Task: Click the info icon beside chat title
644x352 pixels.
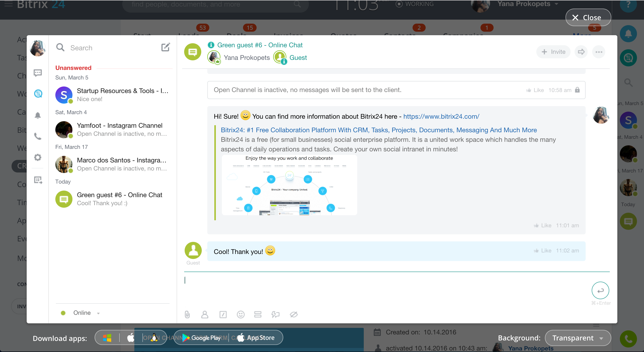Action: (211, 45)
